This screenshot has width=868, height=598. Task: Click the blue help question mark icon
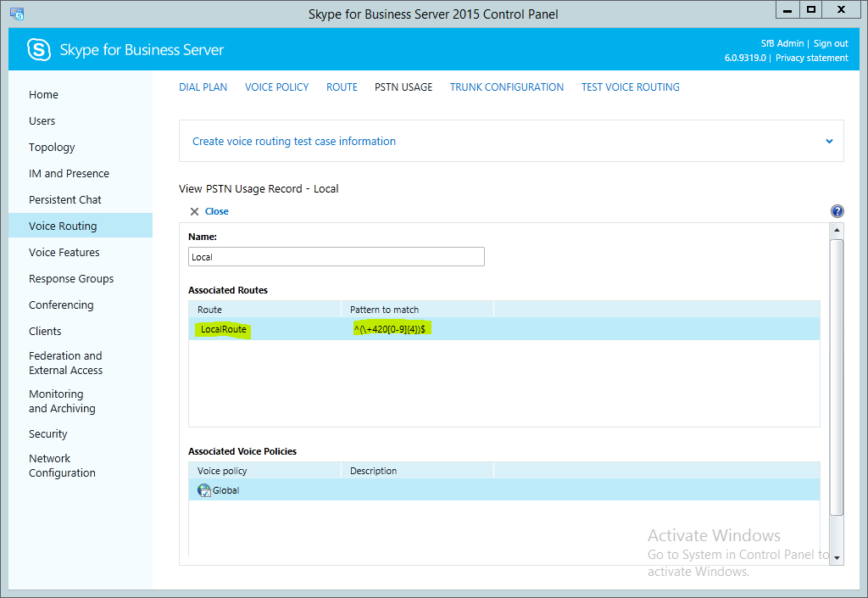pyautogui.click(x=837, y=211)
